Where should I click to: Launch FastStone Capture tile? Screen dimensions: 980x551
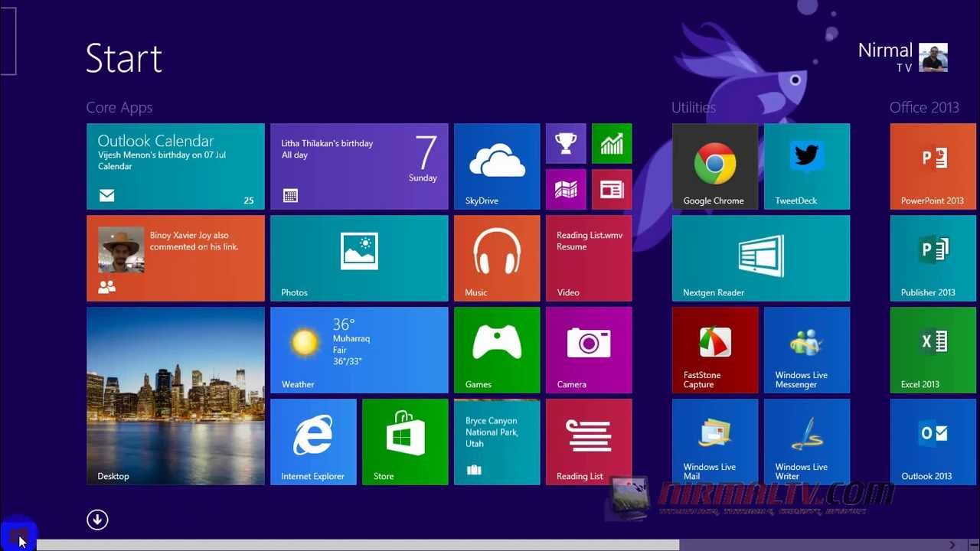(715, 350)
